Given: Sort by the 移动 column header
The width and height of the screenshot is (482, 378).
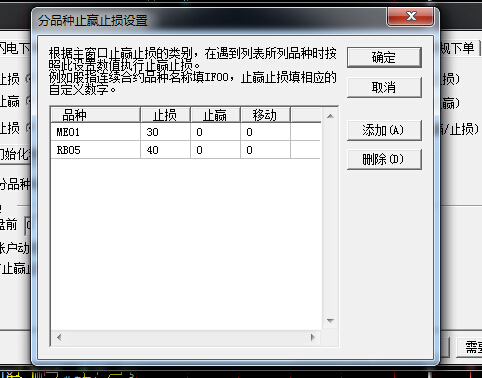Looking at the screenshot, I should [265, 115].
